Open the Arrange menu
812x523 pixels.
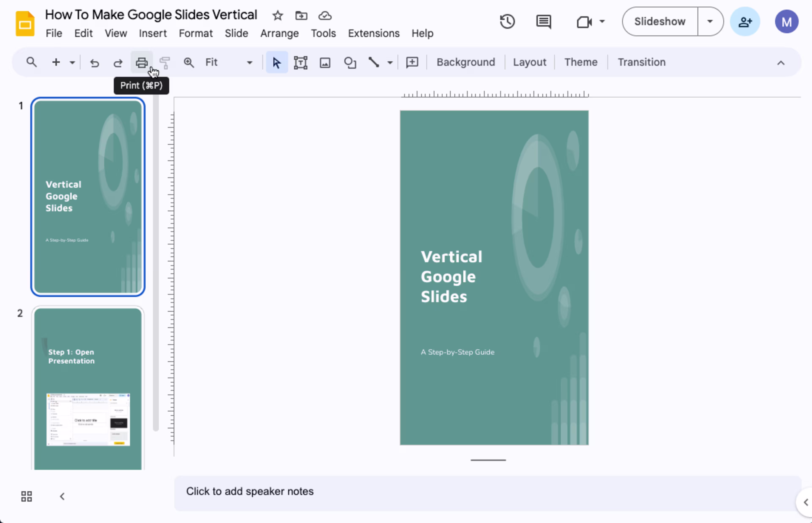click(279, 33)
